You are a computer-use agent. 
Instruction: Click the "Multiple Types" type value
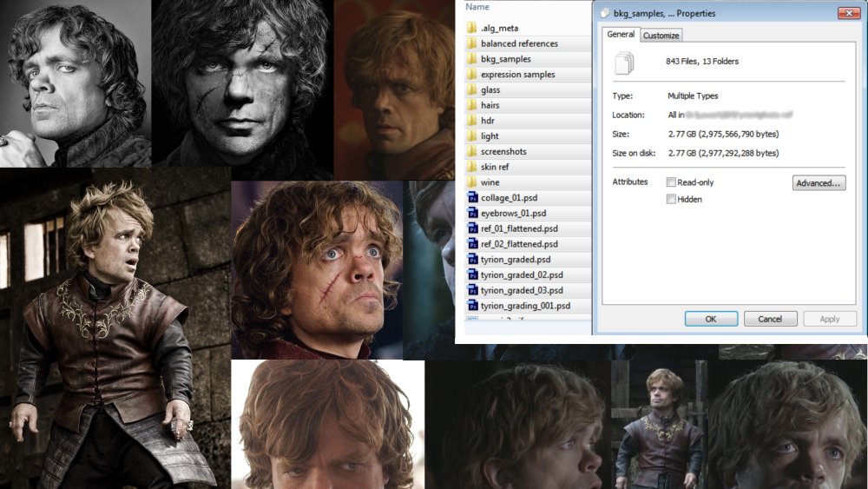(693, 96)
